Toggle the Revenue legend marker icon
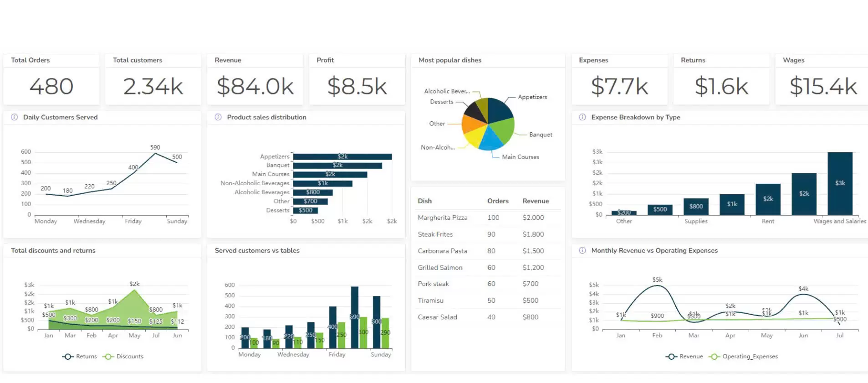 (x=671, y=357)
